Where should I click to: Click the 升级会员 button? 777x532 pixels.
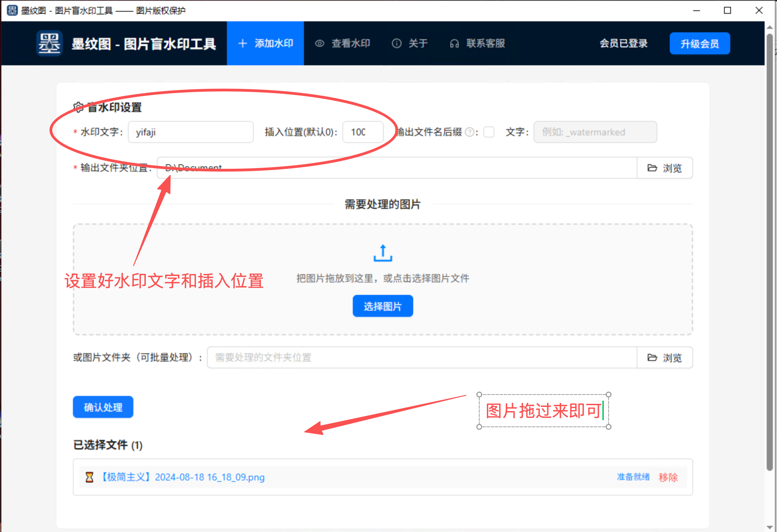(699, 43)
